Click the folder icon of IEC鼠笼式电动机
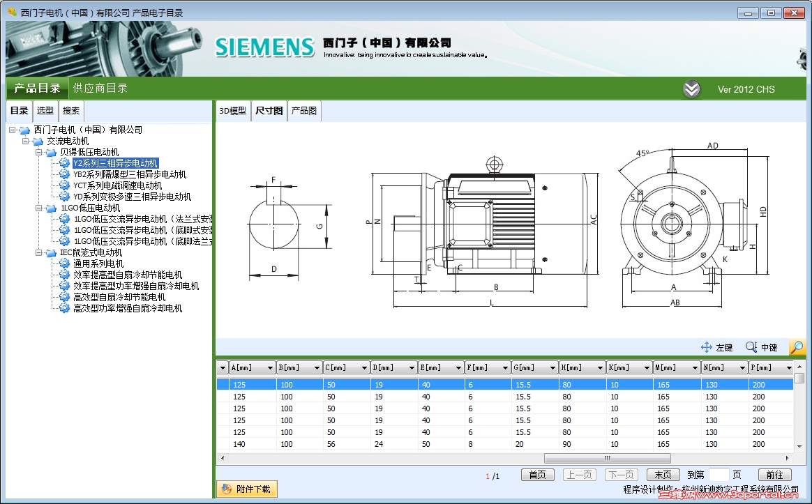 pyautogui.click(x=51, y=252)
